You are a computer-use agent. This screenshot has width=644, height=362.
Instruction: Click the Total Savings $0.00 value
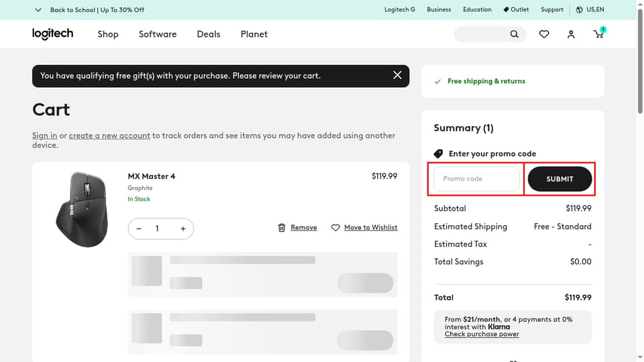[581, 262]
